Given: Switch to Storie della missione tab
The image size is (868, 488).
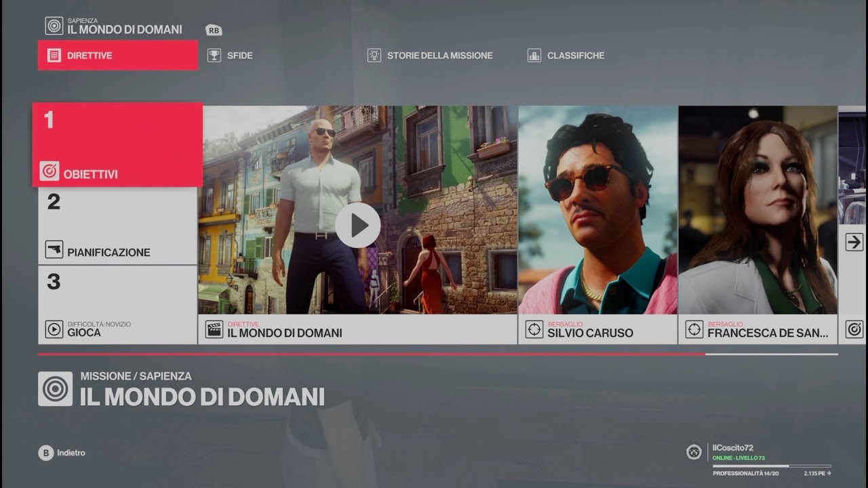Looking at the screenshot, I should [x=430, y=56].
